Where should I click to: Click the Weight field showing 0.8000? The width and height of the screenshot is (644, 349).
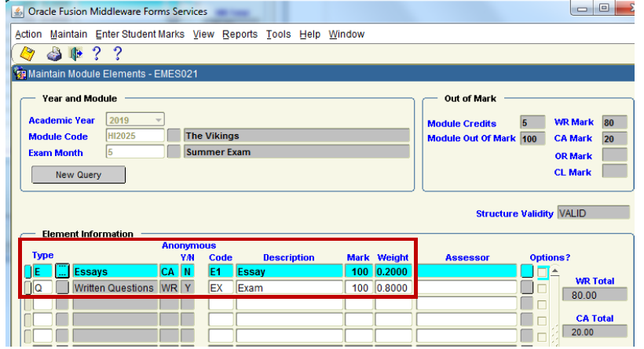point(393,289)
